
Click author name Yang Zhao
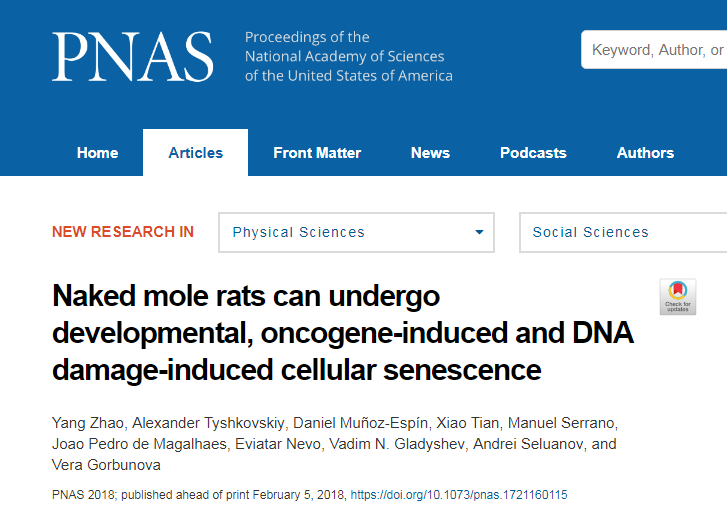(88, 423)
